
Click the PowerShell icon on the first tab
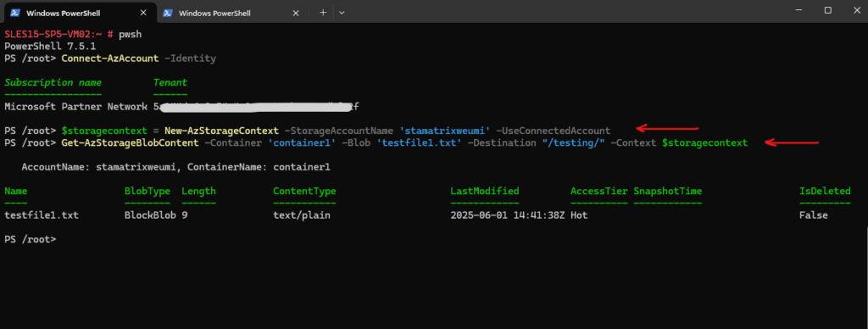tap(15, 13)
